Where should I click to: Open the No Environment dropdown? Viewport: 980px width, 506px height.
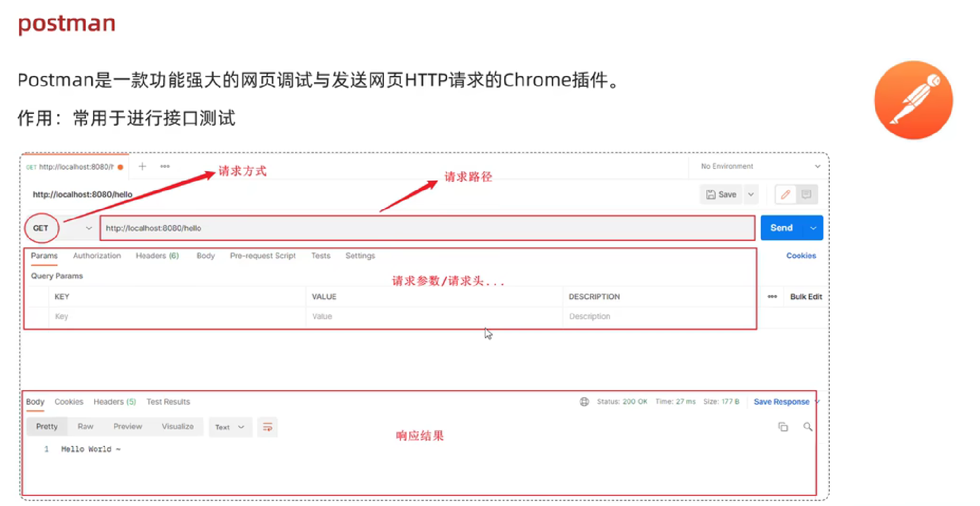click(x=760, y=166)
